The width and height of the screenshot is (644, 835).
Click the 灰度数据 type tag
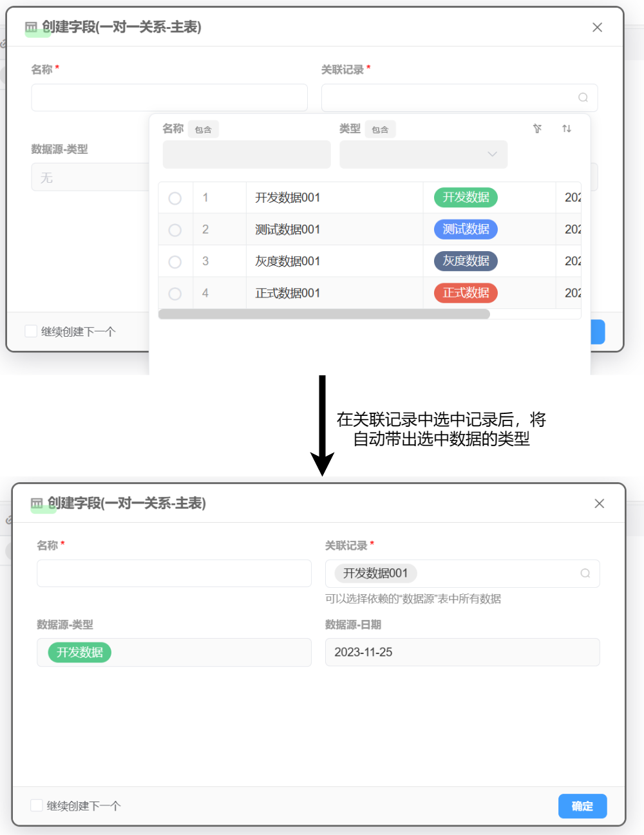pos(466,261)
